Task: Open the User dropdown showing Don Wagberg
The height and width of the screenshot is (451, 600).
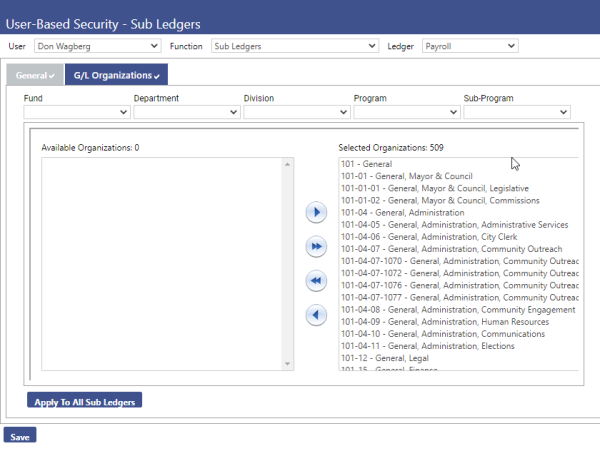Action: (x=97, y=46)
